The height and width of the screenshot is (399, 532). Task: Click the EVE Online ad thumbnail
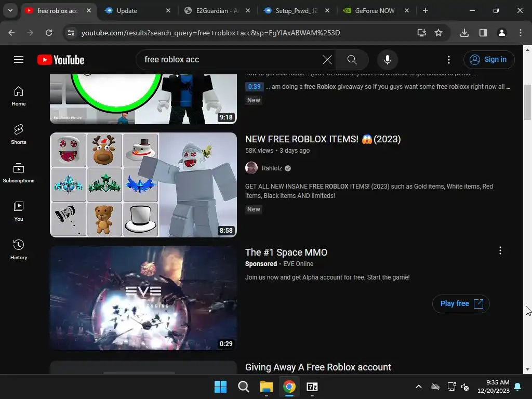click(143, 298)
